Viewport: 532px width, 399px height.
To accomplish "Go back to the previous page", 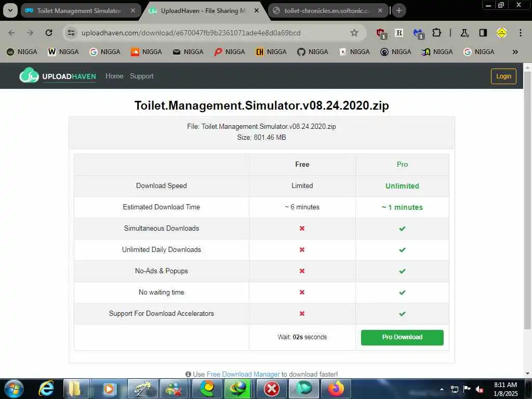I will (x=11, y=33).
